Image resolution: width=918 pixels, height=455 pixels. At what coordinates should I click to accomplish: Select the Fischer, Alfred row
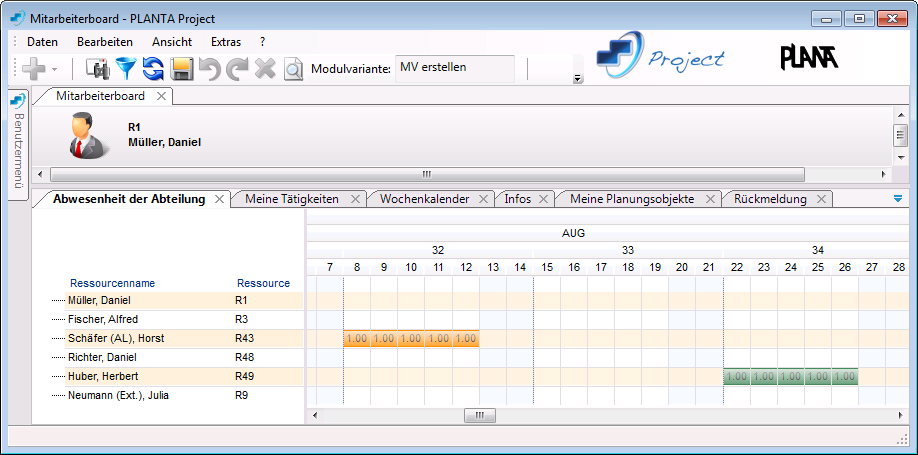pos(184,320)
